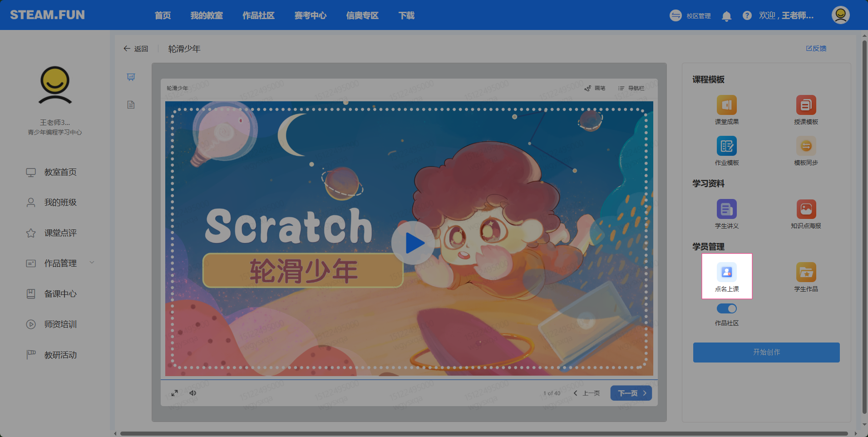868x437 pixels.
Task: Click the 返回 back link
Action: (136, 49)
